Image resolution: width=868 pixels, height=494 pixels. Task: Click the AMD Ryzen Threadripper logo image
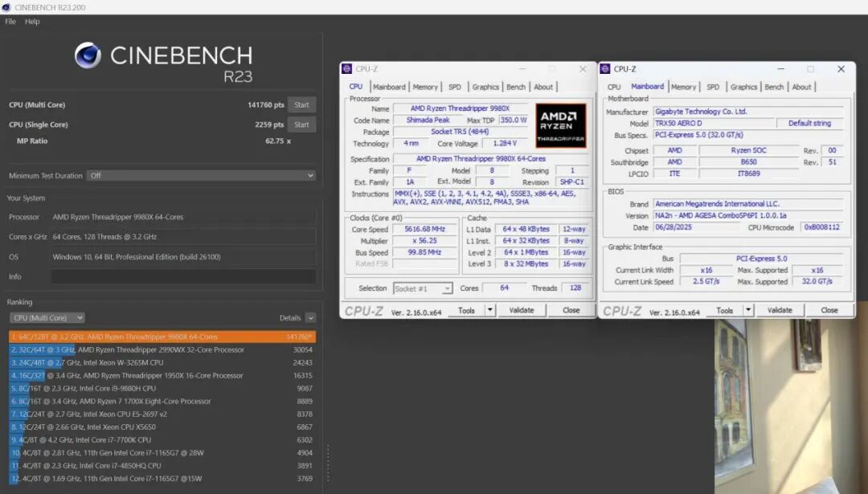pos(561,125)
